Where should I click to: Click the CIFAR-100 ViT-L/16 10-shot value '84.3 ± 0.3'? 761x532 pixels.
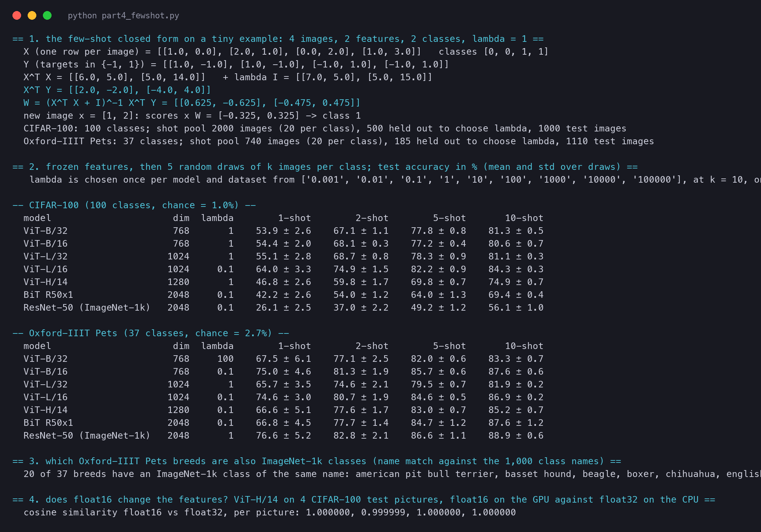point(516,269)
